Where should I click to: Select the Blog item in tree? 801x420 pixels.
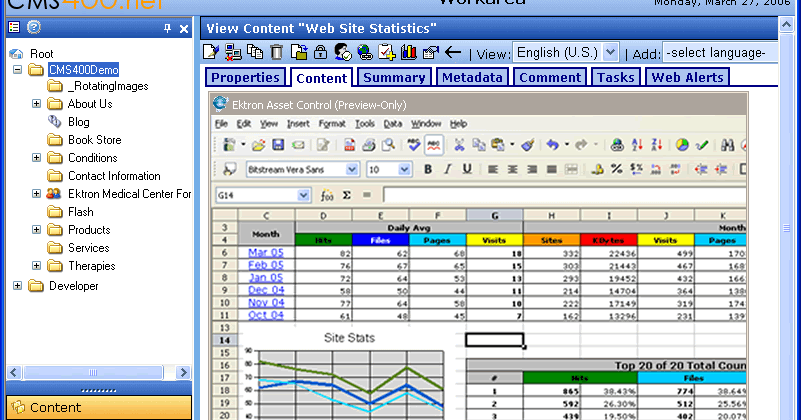[x=78, y=122]
